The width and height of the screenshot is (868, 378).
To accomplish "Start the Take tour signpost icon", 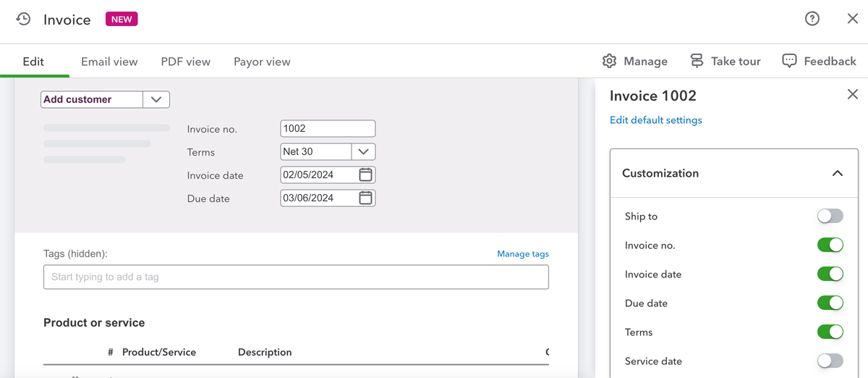I will click(x=697, y=62).
